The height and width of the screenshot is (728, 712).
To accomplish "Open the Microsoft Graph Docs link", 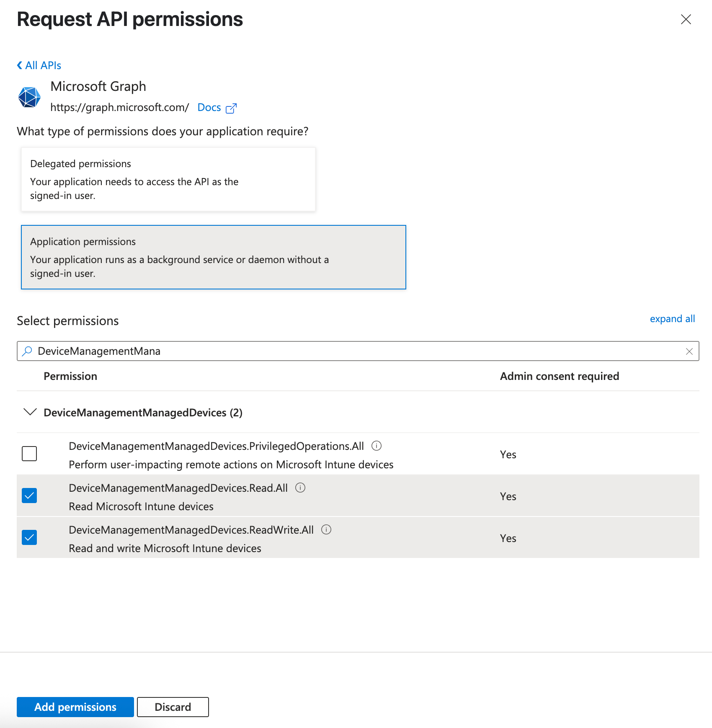I will tap(209, 108).
